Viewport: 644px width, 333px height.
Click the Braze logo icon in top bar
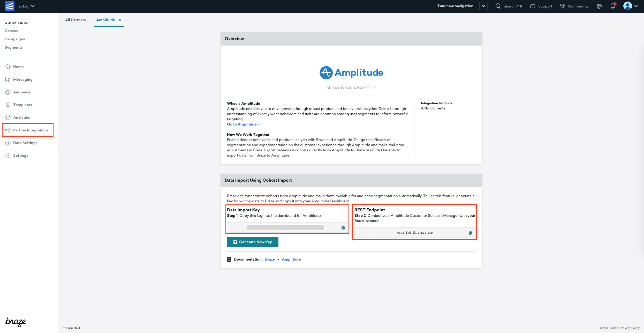pyautogui.click(x=10, y=6)
